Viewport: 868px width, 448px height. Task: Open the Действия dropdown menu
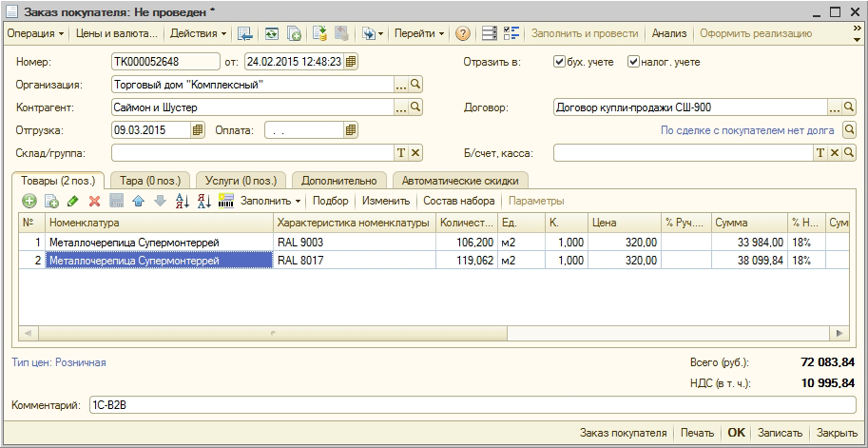pos(198,34)
